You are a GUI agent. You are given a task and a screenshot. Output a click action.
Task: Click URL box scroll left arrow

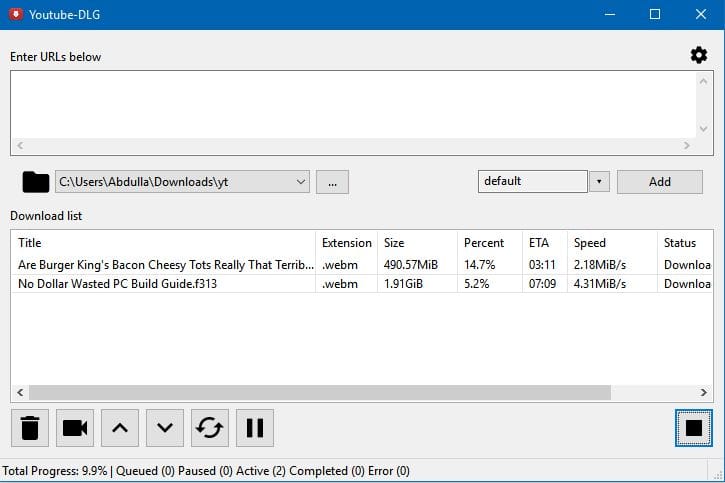click(20, 146)
